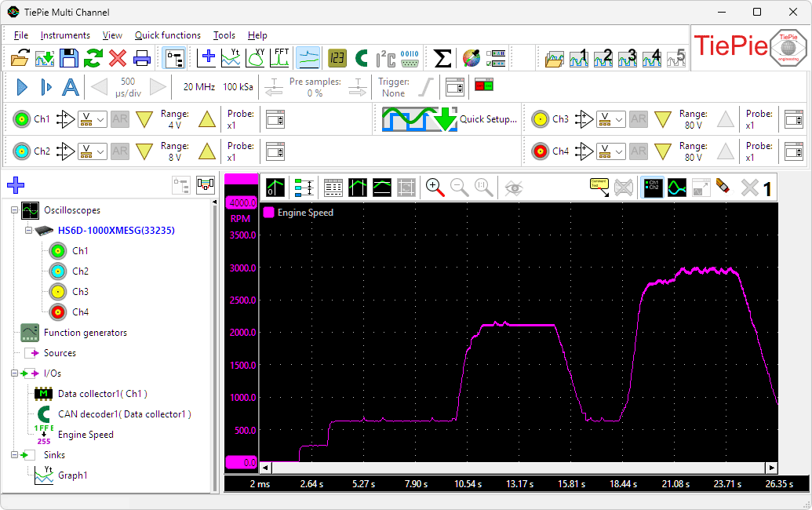Toggle the Ch2 channel enable circle
Viewport: 812px width, 510px height.
pos(22,151)
